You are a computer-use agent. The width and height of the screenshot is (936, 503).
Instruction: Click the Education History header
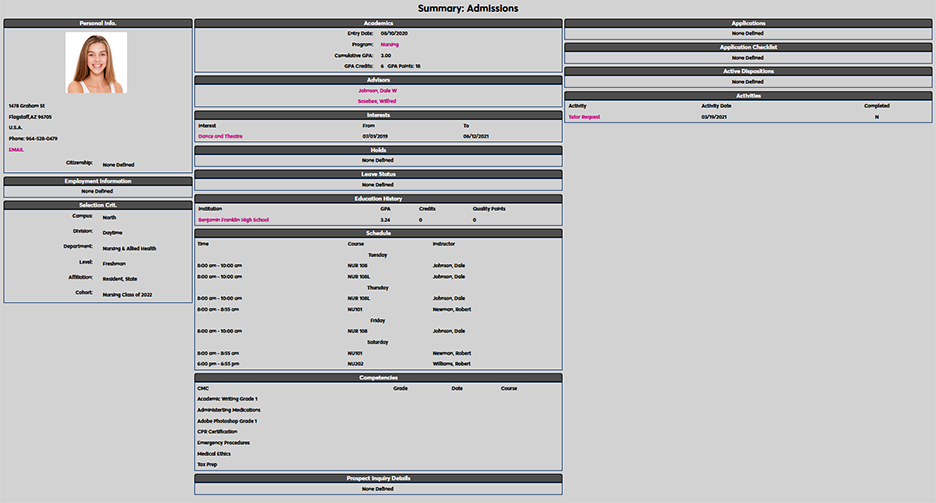(x=377, y=198)
